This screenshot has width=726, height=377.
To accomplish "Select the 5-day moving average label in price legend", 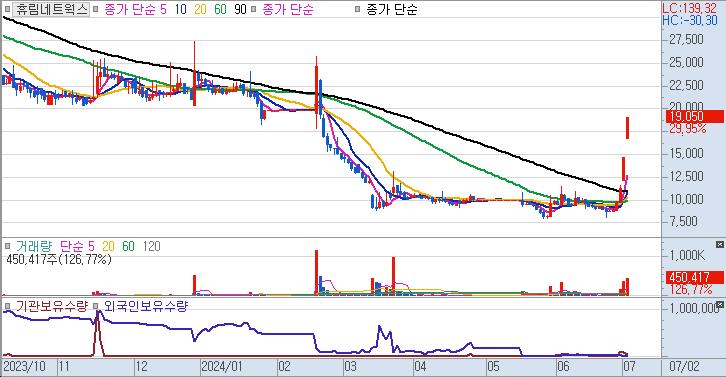I will tap(163, 9).
